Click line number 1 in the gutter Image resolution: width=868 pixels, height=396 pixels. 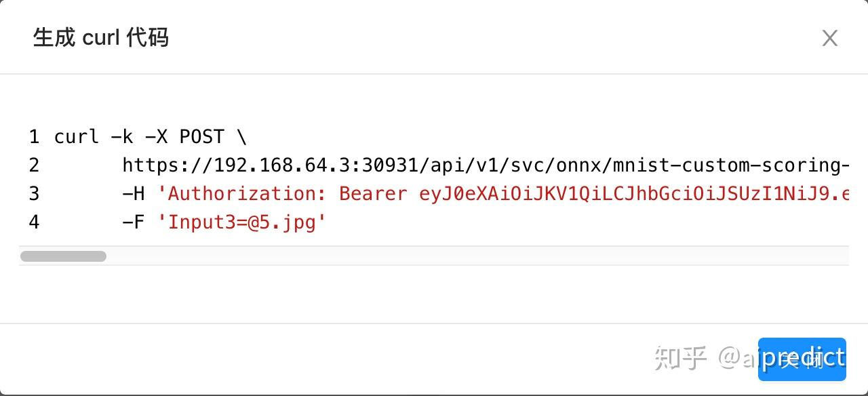[34, 137]
